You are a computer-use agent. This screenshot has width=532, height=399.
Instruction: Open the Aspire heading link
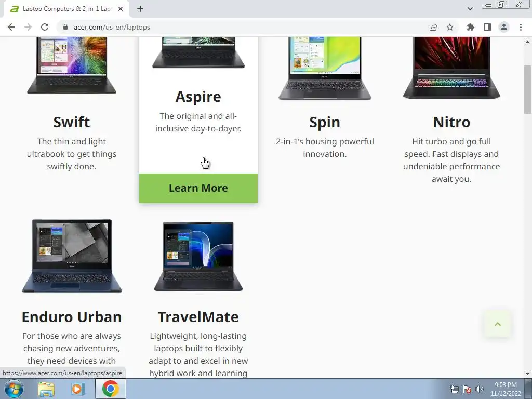(198, 97)
